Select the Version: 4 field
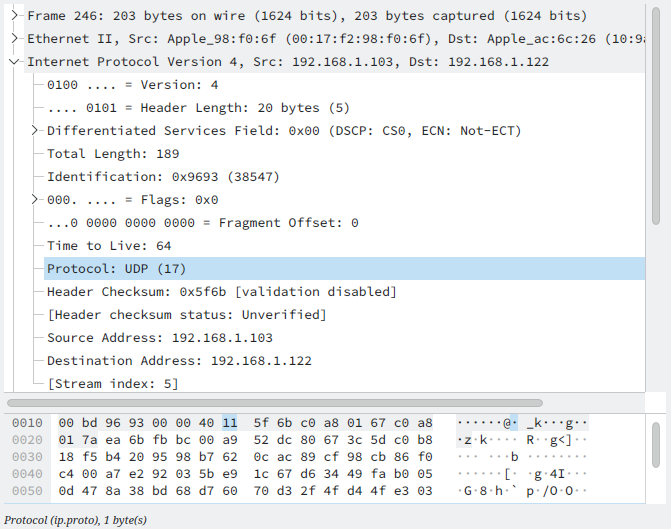The image size is (671, 529). (x=132, y=85)
